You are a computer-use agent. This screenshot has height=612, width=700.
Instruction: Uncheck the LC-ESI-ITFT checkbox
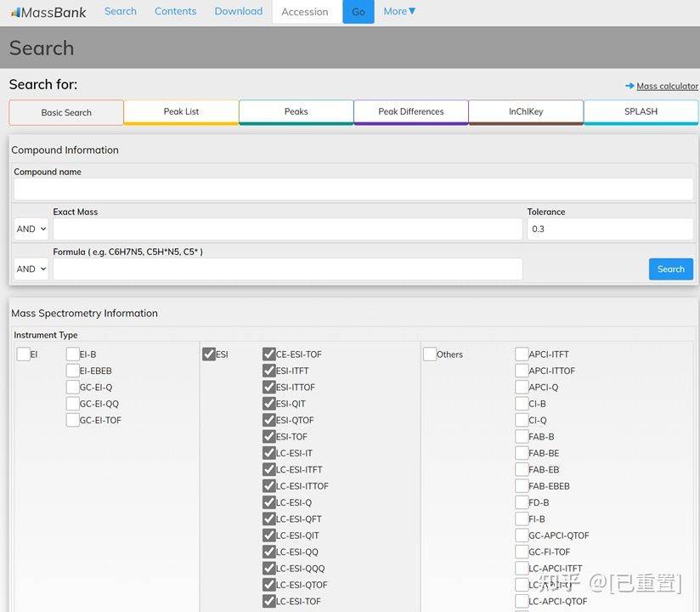pos(268,469)
